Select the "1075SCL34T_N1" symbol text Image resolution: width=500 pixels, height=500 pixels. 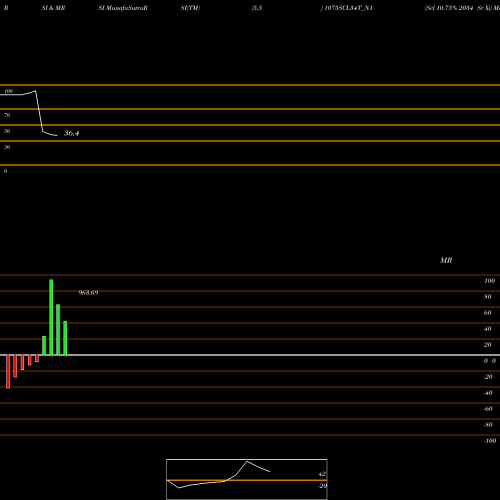[x=348, y=8]
